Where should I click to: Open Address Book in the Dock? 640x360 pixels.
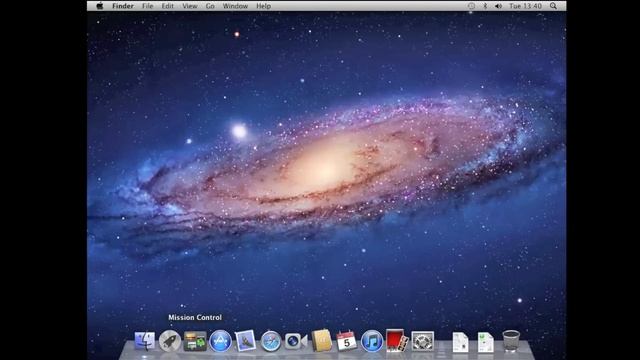(321, 340)
